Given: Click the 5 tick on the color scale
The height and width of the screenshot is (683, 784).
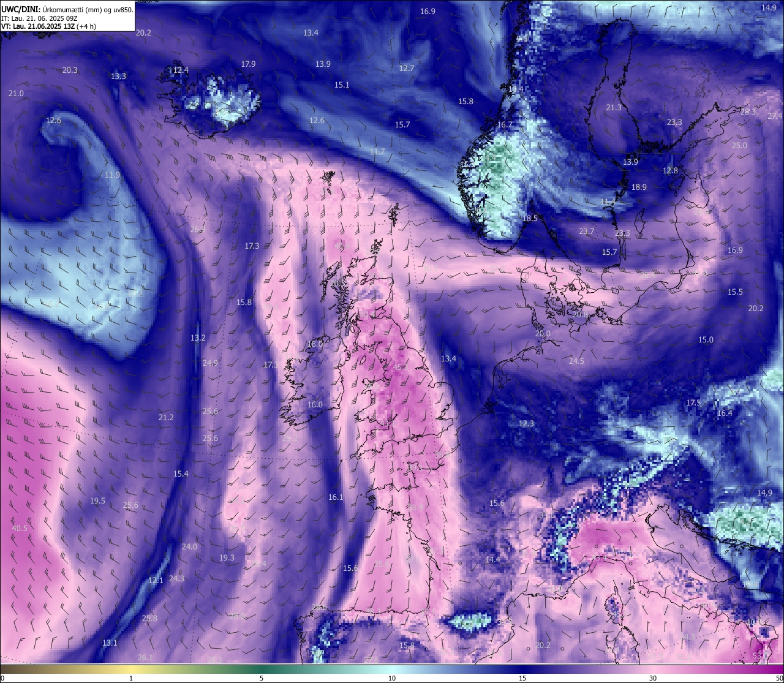Looking at the screenshot, I should click(262, 678).
